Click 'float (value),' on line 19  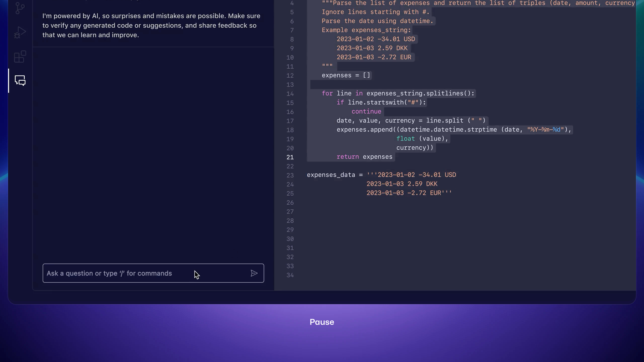pyautogui.click(x=422, y=139)
